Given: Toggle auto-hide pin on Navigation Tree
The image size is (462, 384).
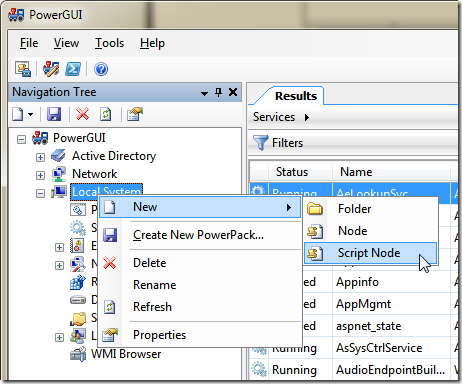Looking at the screenshot, I should (219, 92).
